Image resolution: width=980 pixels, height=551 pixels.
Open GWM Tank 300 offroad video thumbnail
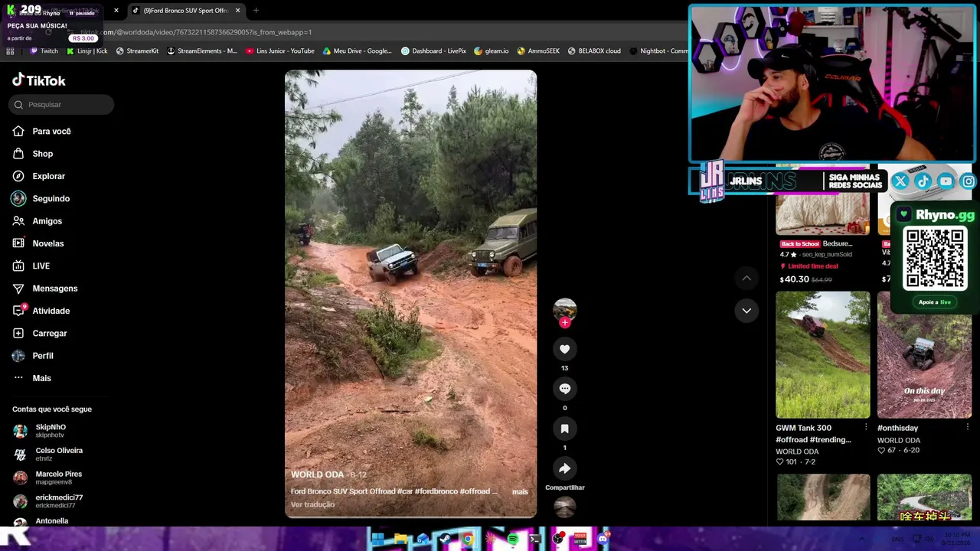tap(823, 354)
